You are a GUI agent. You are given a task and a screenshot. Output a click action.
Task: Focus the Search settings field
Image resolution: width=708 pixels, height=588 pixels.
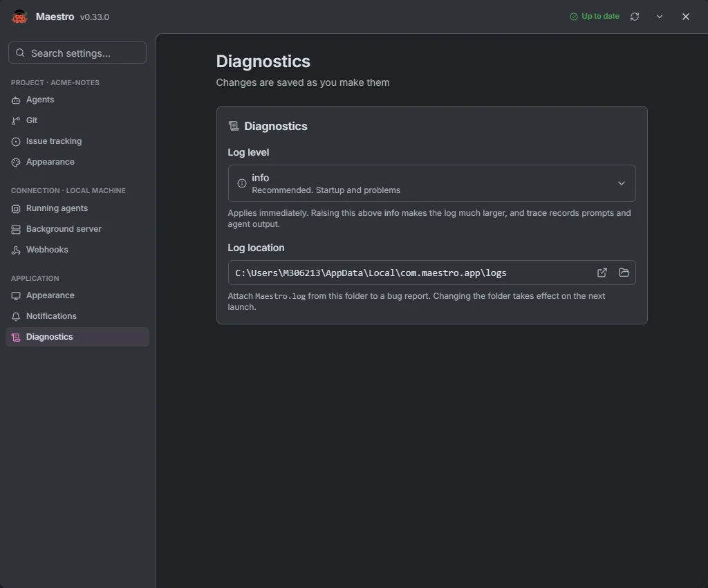77,53
